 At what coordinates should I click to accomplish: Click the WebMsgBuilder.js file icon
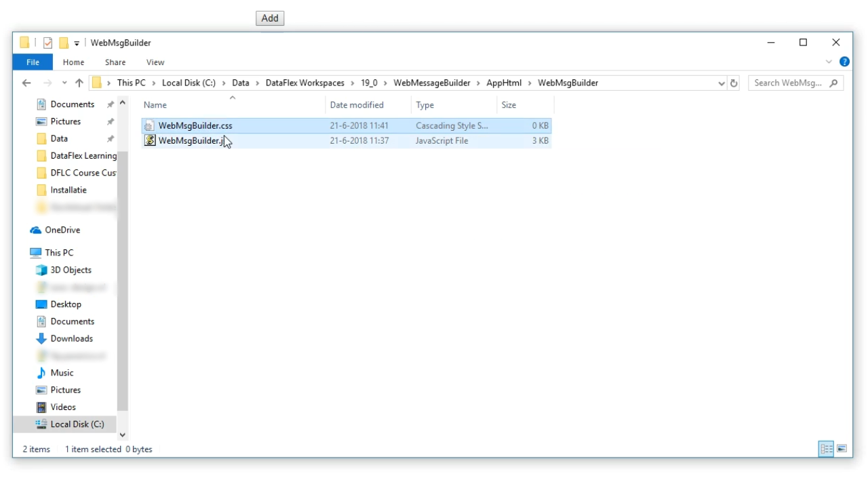coord(150,141)
